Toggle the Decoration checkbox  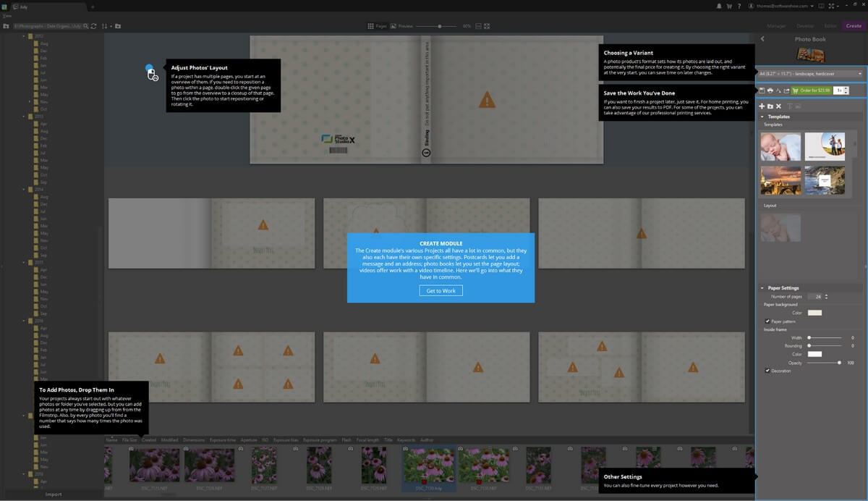[767, 371]
